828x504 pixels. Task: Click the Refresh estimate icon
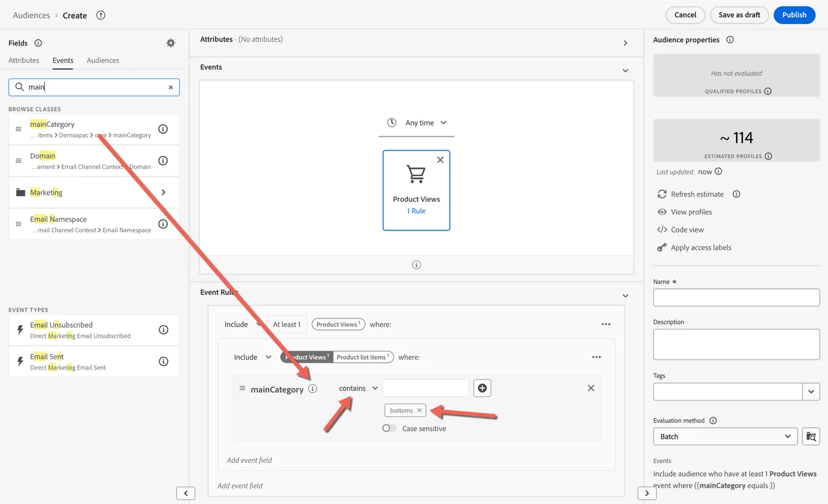pos(662,194)
